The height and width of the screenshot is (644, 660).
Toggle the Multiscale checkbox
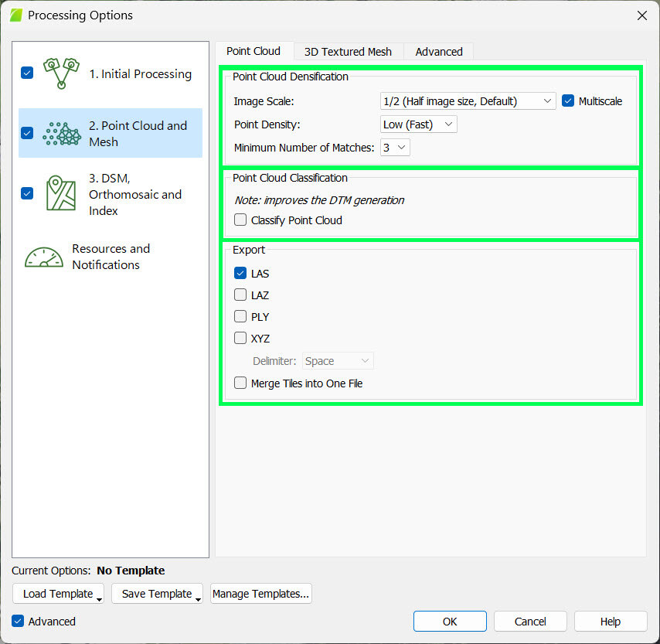click(x=569, y=101)
